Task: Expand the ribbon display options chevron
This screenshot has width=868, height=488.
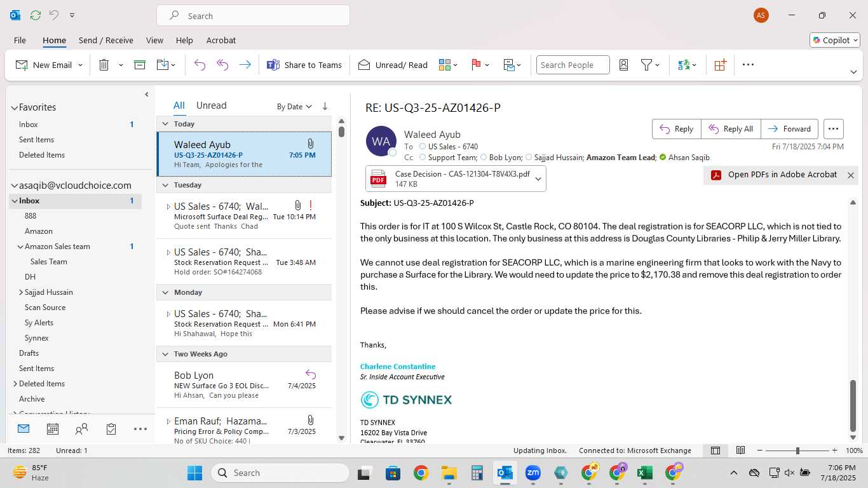Action: pos(853,72)
